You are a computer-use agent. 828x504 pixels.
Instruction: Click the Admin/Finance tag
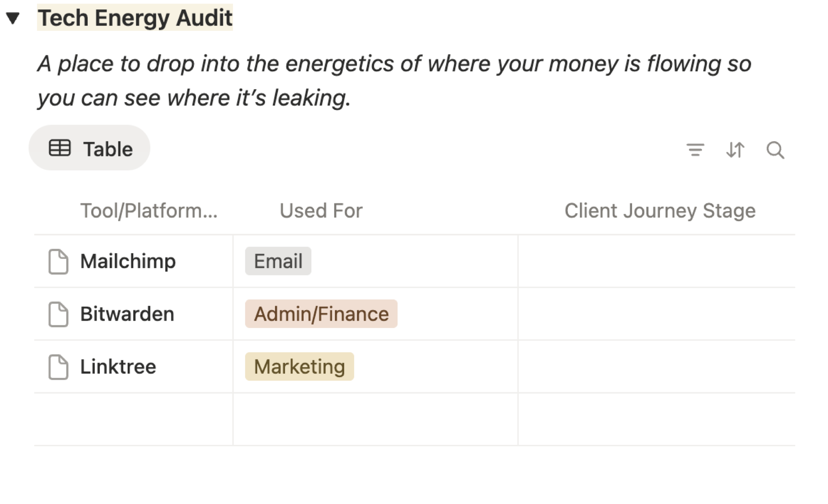click(x=321, y=314)
